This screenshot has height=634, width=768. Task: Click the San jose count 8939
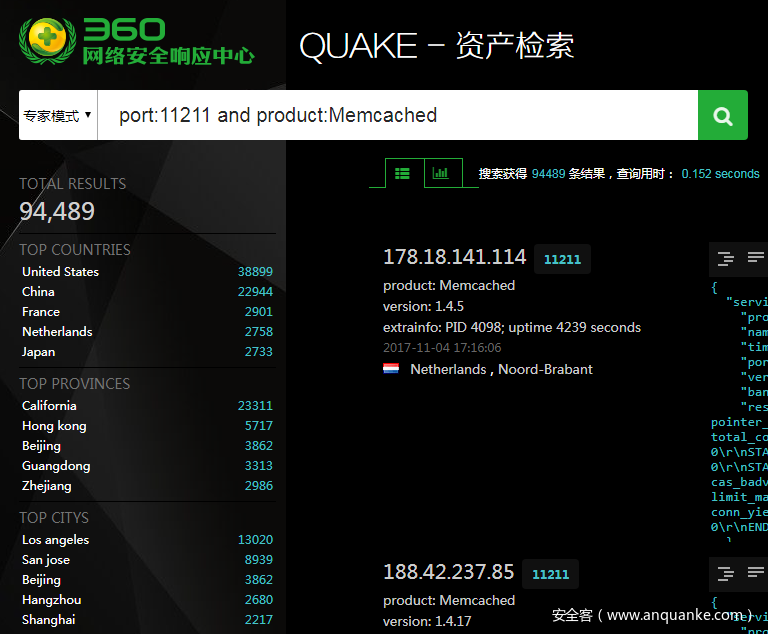[259, 560]
